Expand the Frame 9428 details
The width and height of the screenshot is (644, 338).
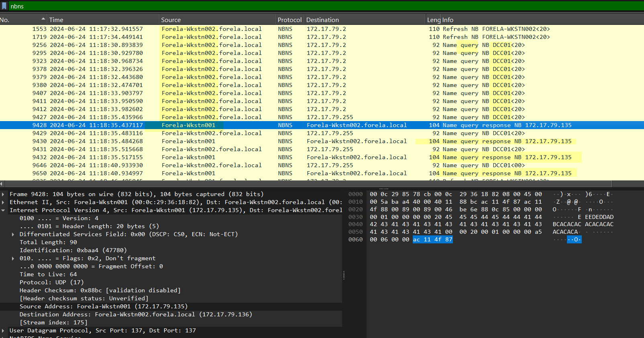point(4,194)
